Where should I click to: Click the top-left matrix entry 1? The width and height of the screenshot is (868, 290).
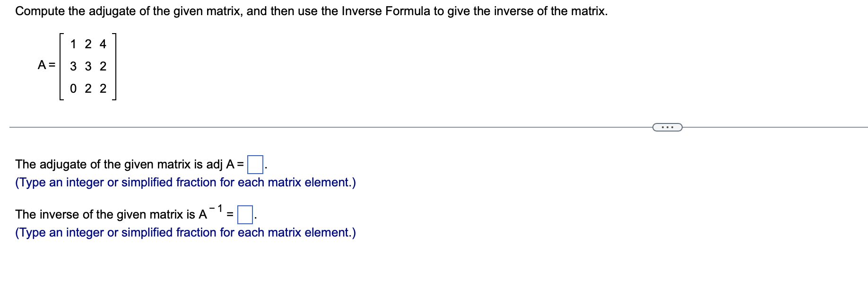[x=73, y=44]
